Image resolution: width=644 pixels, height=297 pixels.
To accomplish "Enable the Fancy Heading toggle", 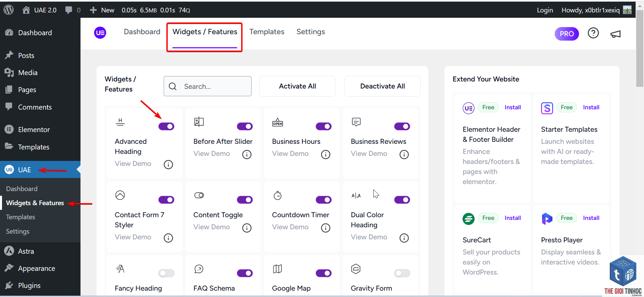I will pos(166,273).
